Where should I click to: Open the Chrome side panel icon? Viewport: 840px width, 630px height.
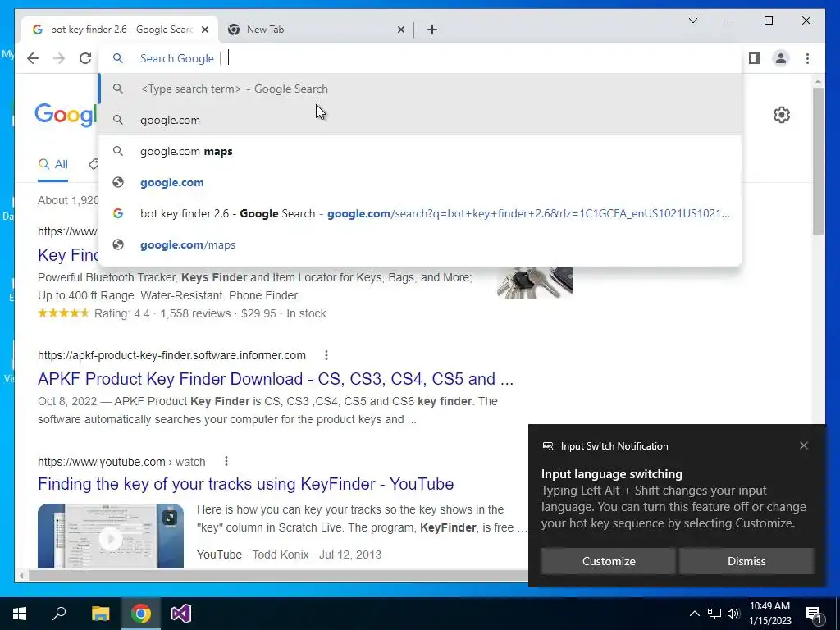[755, 58]
